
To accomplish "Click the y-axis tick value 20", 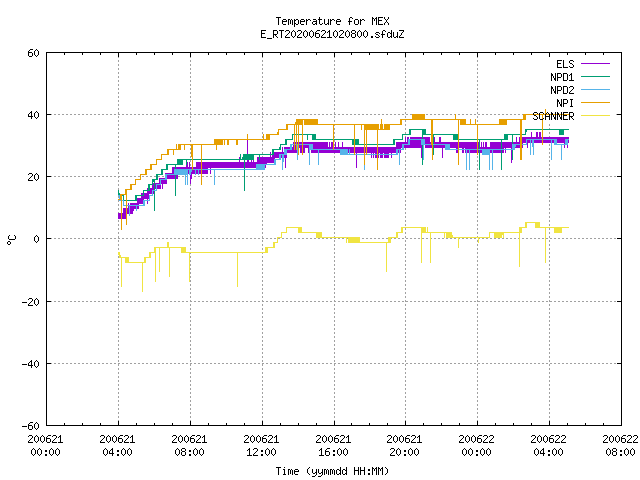I will tap(33, 177).
